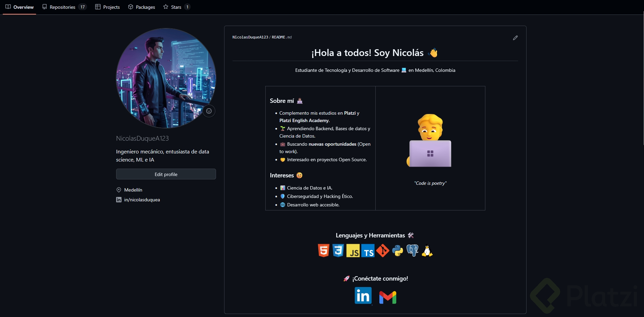Image resolution: width=644 pixels, height=317 pixels.
Task: Click the Edit profile button
Action: click(166, 174)
